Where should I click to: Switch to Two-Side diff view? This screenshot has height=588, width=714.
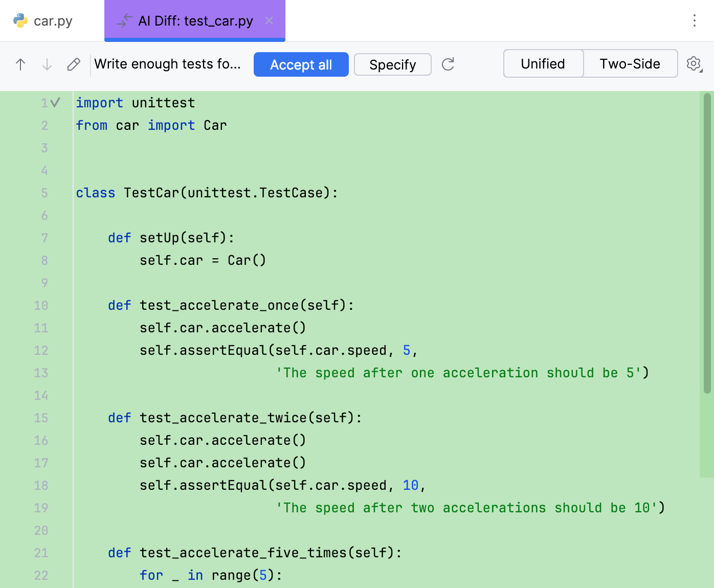(x=630, y=63)
